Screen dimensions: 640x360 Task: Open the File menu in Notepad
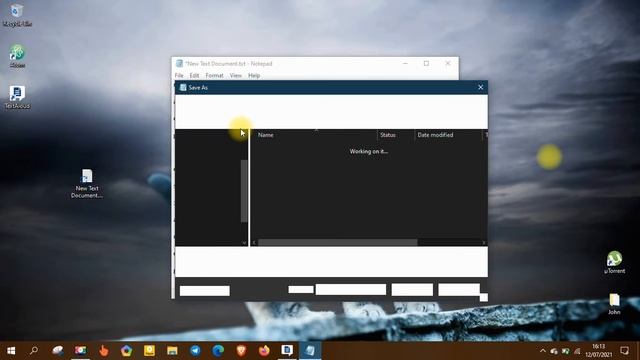(179, 76)
